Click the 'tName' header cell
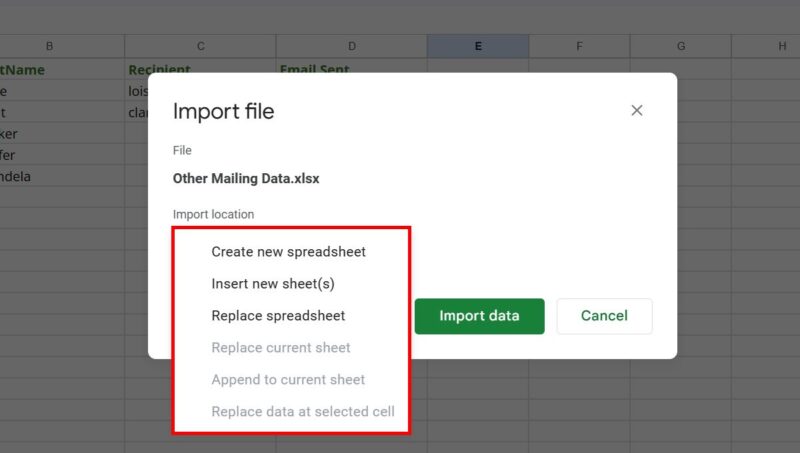Screen dimensions: 800x453 [x=62, y=69]
